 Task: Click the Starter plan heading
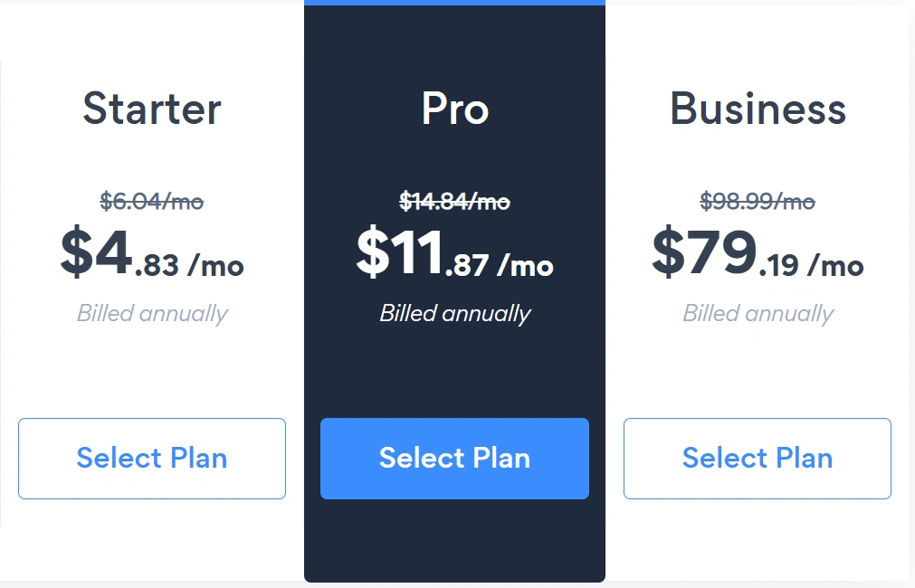[x=152, y=109]
